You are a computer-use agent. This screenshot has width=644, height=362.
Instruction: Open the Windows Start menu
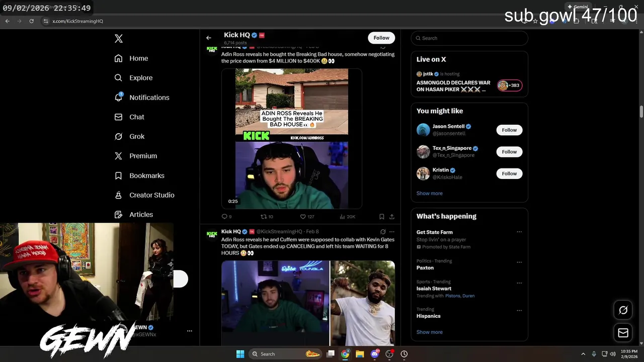(240, 354)
